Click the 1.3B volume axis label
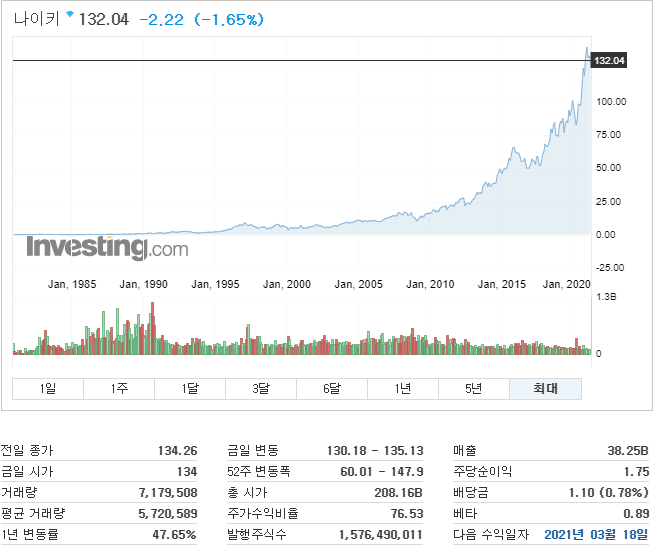 tap(607, 297)
